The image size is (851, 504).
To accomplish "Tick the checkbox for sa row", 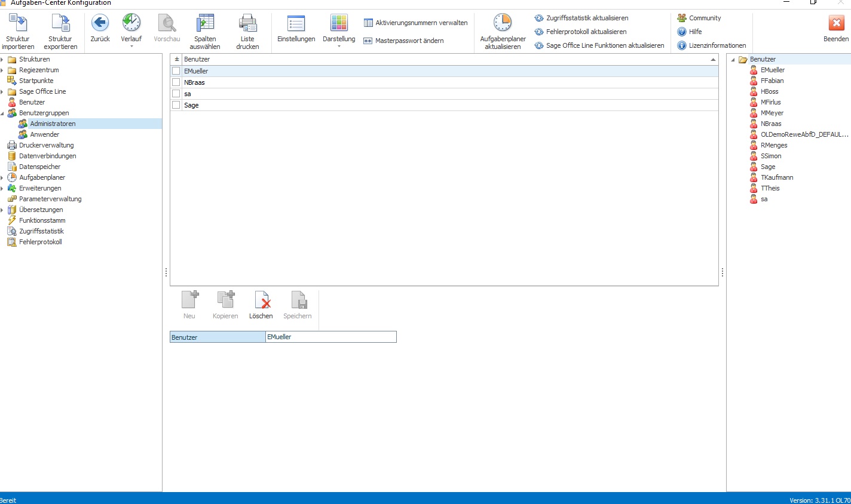I will (x=176, y=94).
